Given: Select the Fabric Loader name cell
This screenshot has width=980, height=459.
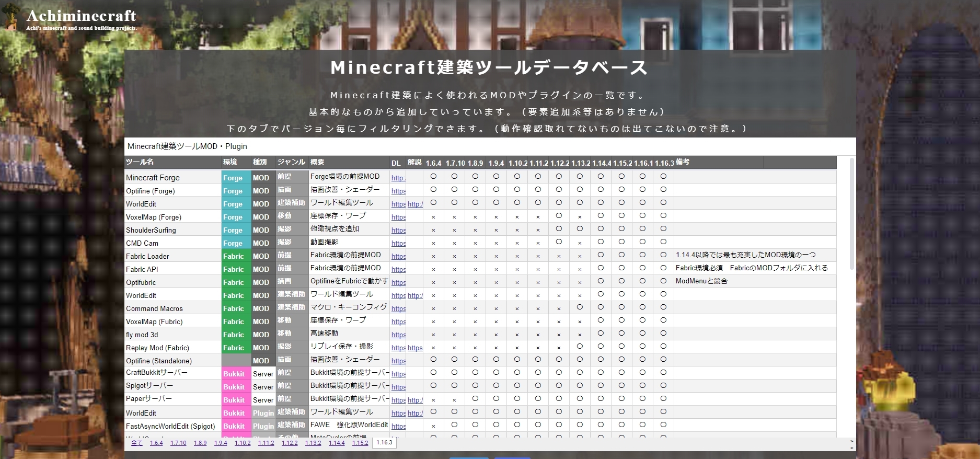Looking at the screenshot, I should coord(173,256).
